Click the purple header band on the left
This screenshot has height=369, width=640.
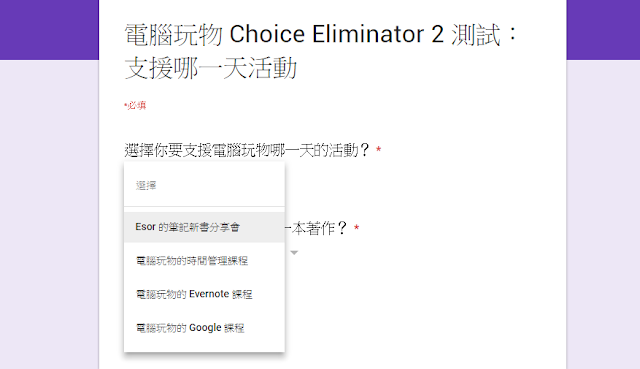49,30
